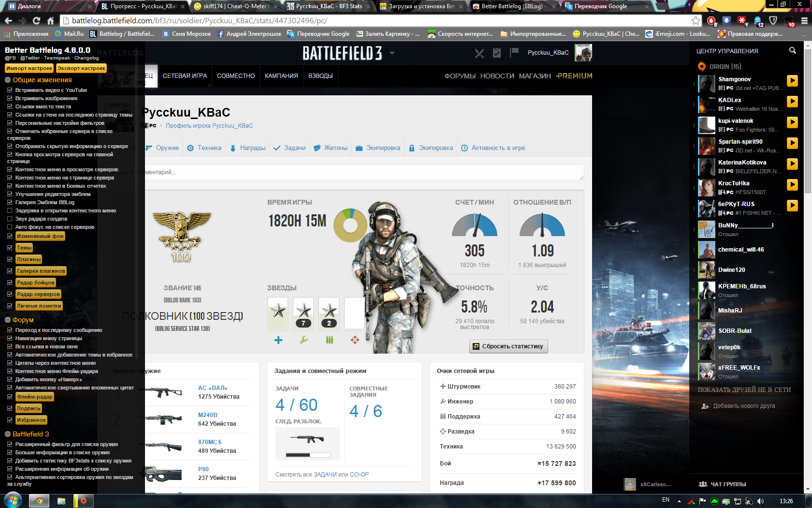
Task: Click the join-game arrow next to KaterinaKotikova
Action: click(x=792, y=164)
